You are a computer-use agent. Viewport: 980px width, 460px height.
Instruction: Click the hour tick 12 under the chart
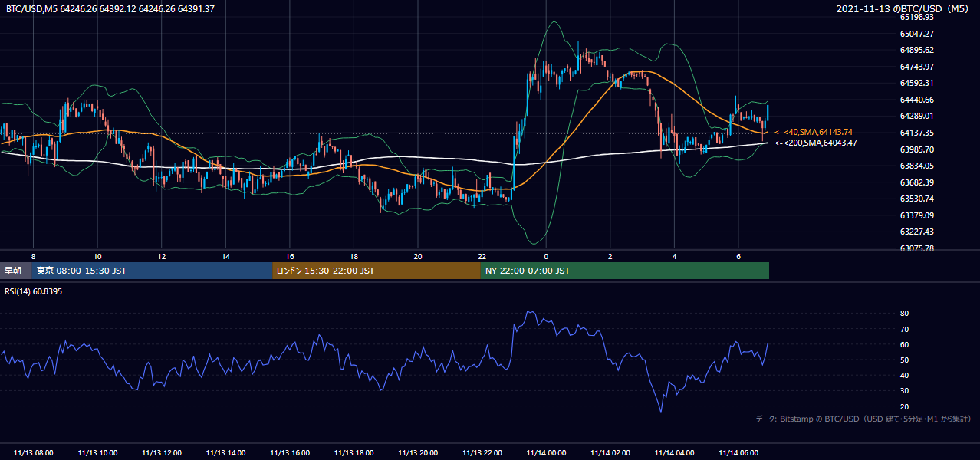[x=161, y=256]
